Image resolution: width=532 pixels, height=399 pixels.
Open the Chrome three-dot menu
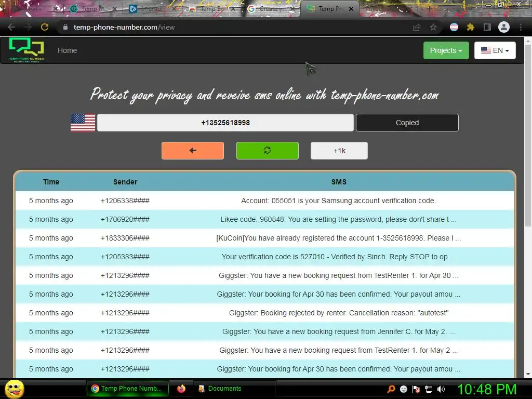click(x=521, y=27)
